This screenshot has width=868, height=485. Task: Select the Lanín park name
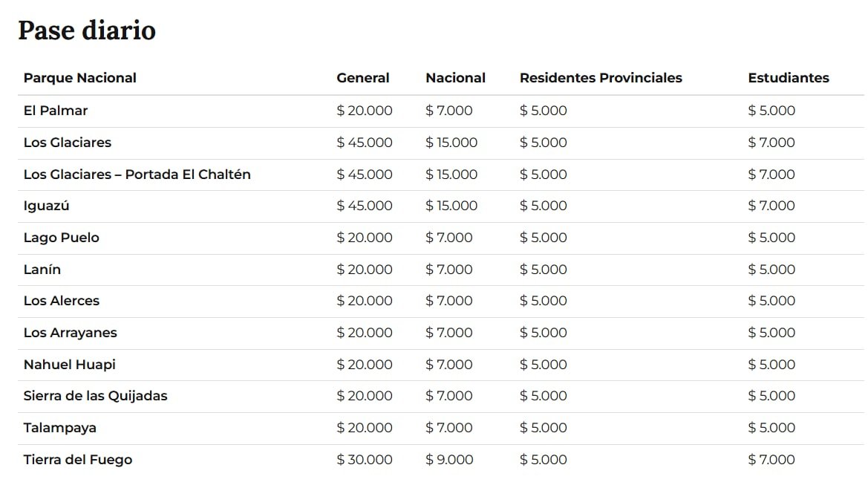coord(42,270)
